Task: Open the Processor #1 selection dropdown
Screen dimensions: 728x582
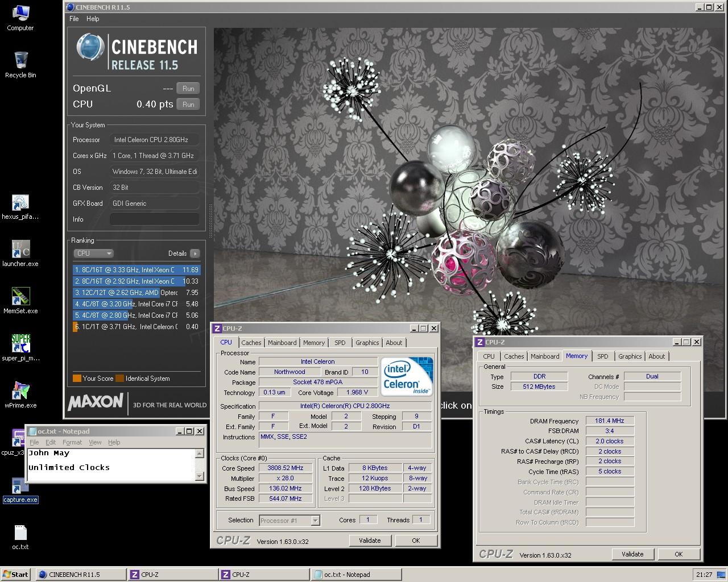Action: (289, 521)
